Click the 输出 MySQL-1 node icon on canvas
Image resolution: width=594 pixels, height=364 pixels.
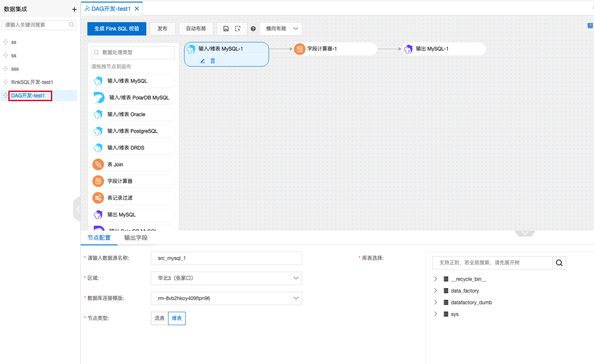(408, 49)
